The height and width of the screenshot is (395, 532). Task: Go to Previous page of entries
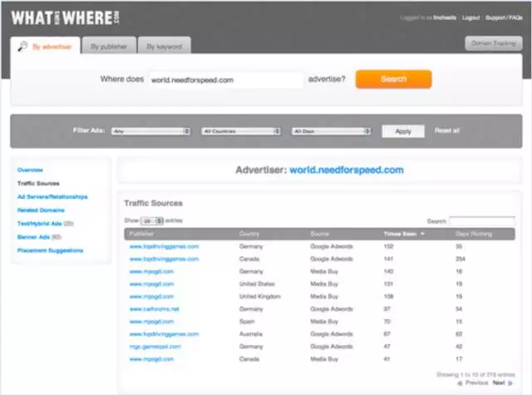[x=475, y=383]
